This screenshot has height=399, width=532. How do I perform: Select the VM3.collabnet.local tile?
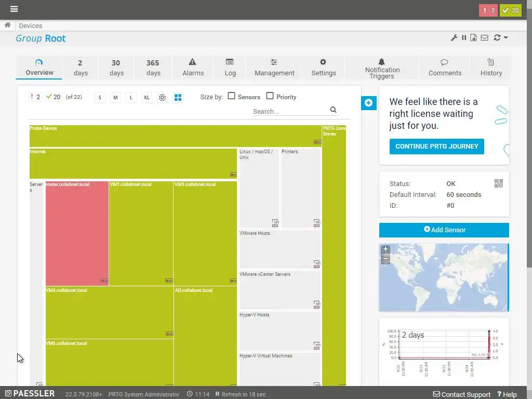point(205,233)
